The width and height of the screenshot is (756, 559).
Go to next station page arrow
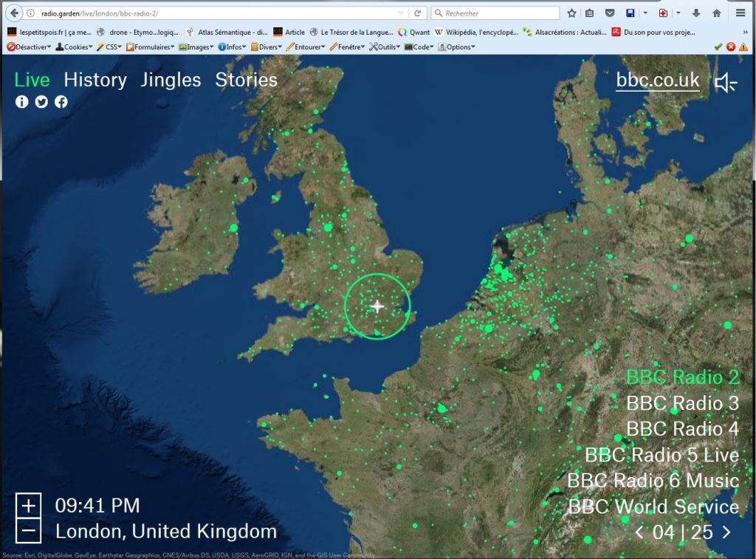[x=726, y=532]
